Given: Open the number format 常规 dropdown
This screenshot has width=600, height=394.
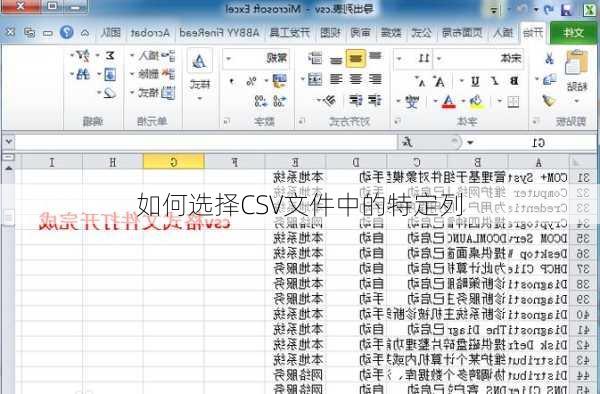Looking at the screenshot, I should pos(229,59).
